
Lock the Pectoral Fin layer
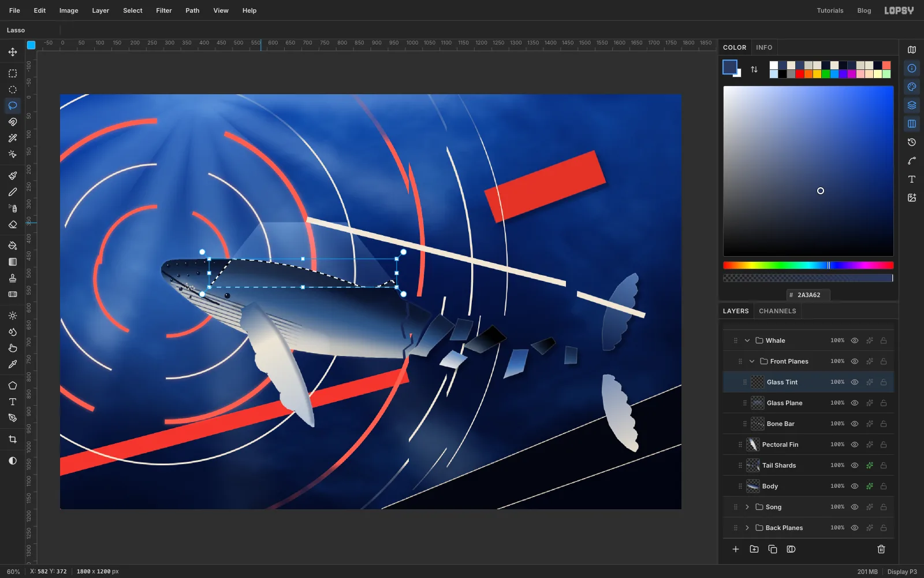884,444
